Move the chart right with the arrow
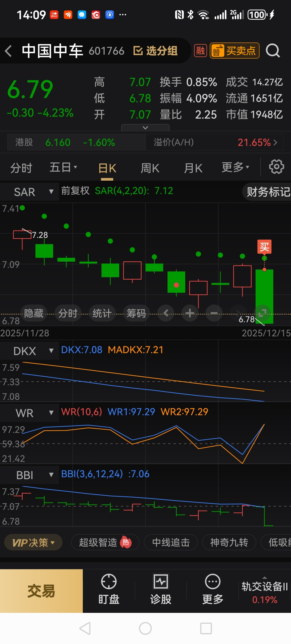The width and height of the screenshot is (291, 644). (238, 313)
